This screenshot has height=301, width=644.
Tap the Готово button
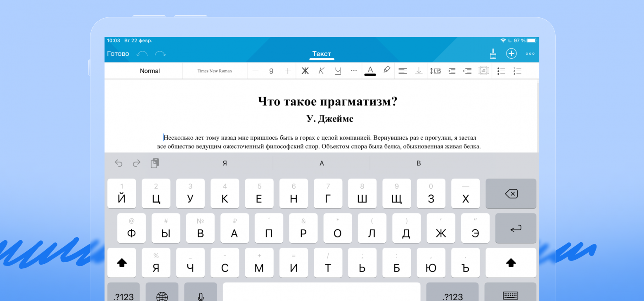click(x=118, y=54)
